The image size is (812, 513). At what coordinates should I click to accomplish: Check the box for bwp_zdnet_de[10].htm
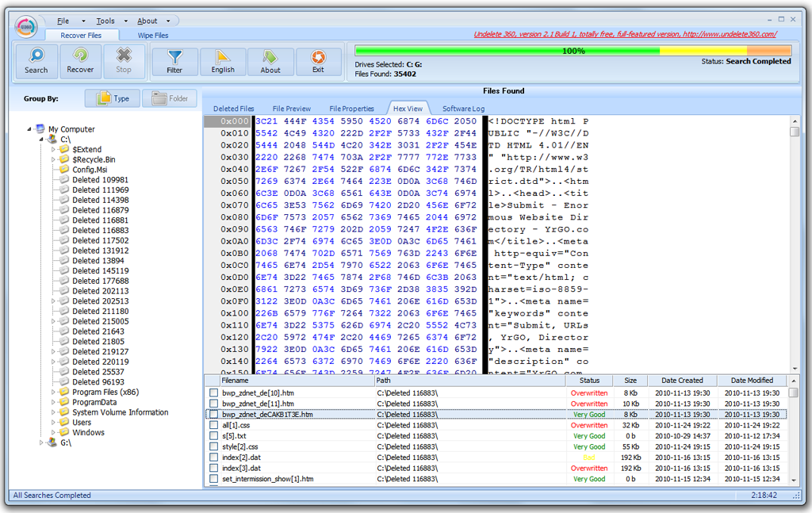(213, 393)
